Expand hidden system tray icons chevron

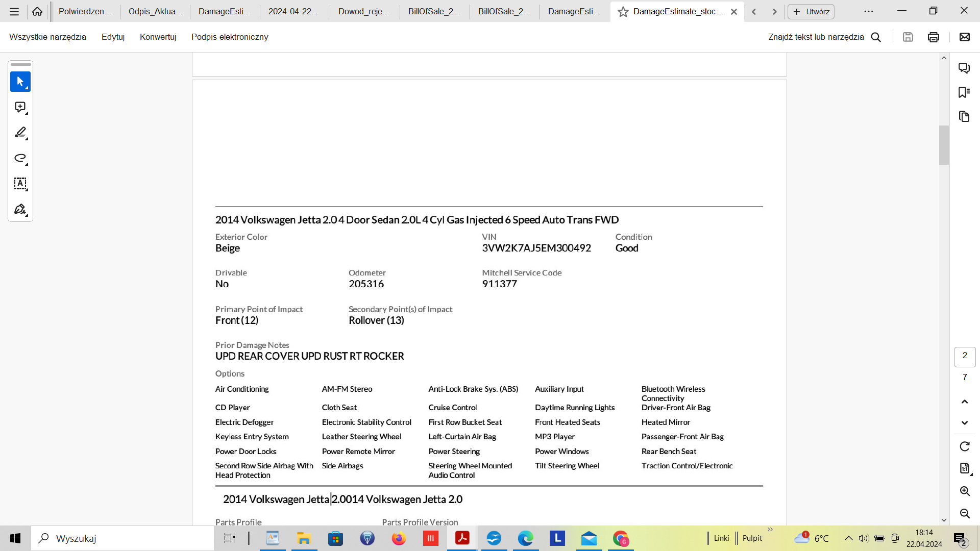848,538
